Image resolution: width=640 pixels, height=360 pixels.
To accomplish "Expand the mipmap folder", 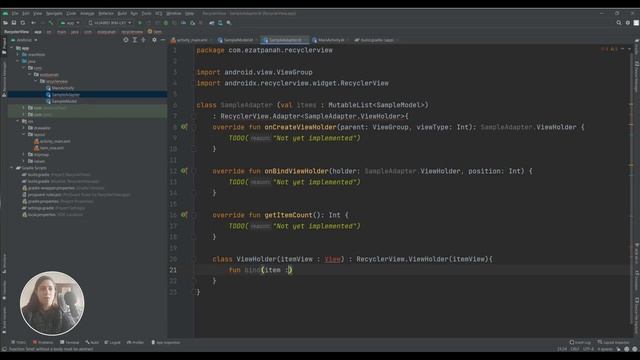I will click(x=24, y=155).
